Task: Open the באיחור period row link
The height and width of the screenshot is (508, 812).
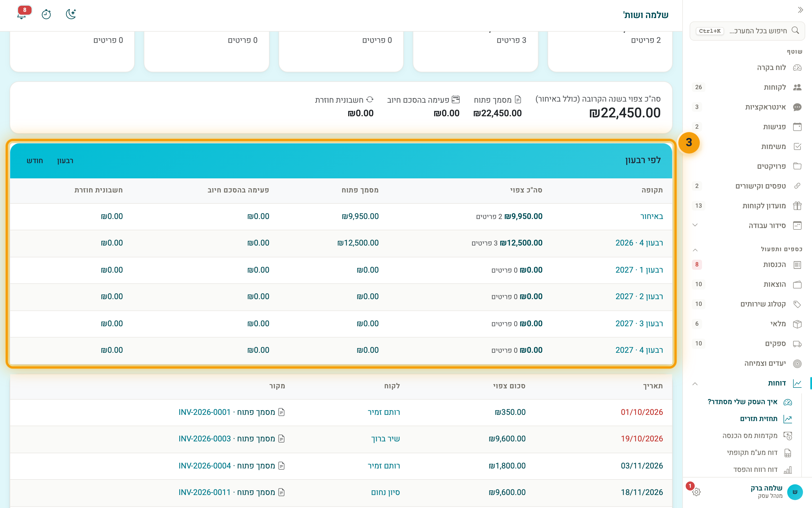Action: click(x=651, y=216)
